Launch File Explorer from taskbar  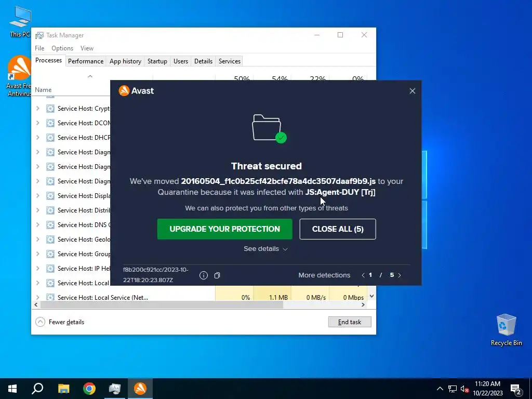point(63,389)
